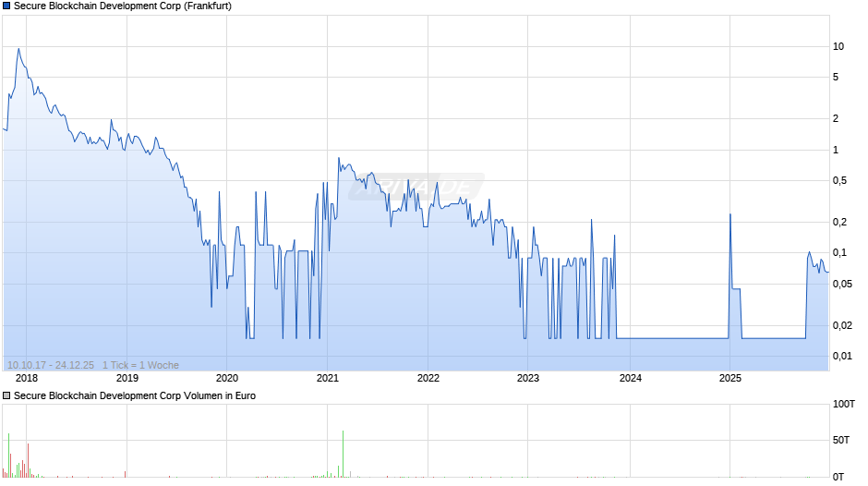Viewport: 868px width, 486px height.
Task: Click the early-2018 price peak near 10
Action: [18, 49]
